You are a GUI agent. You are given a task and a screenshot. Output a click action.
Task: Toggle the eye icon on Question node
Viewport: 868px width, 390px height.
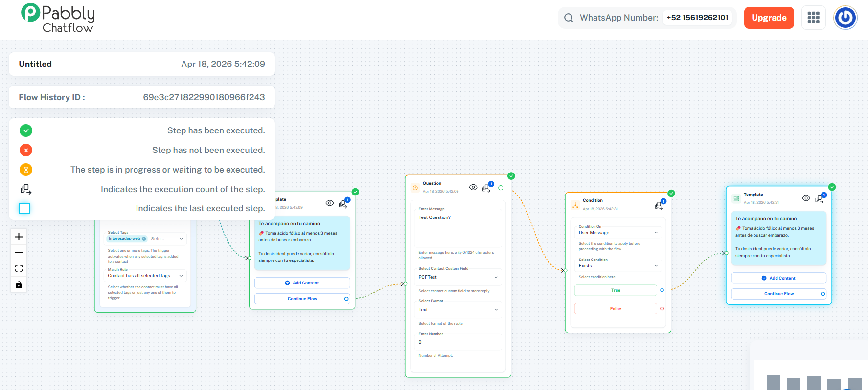point(473,187)
